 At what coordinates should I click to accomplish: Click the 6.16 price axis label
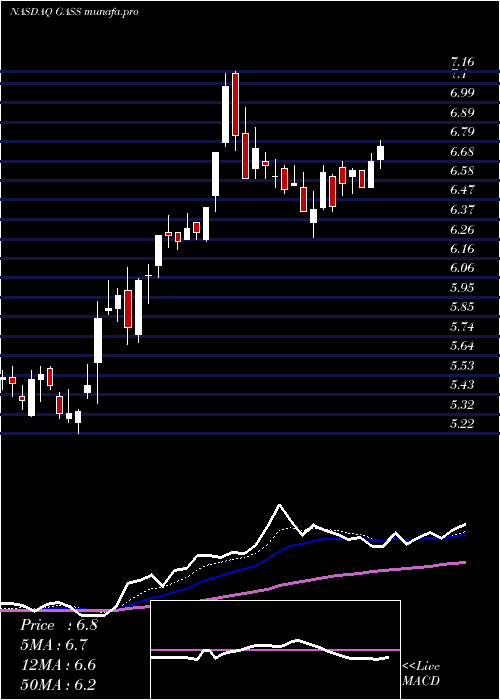pyautogui.click(x=462, y=249)
